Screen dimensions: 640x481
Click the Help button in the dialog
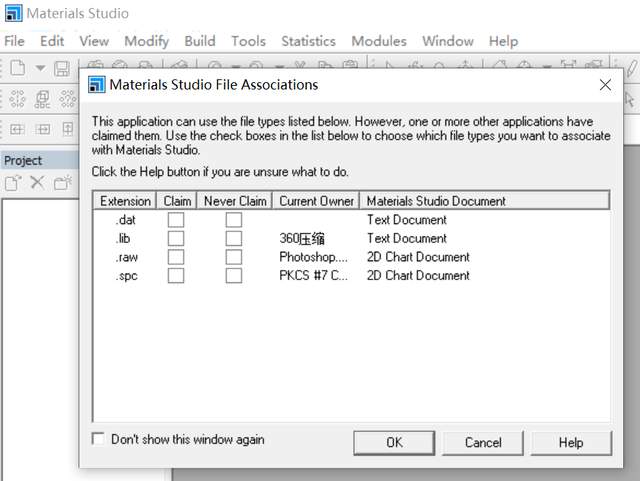(571, 443)
